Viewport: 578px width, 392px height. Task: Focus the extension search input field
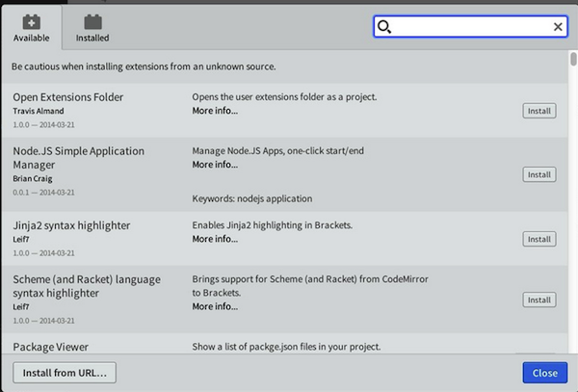470,27
